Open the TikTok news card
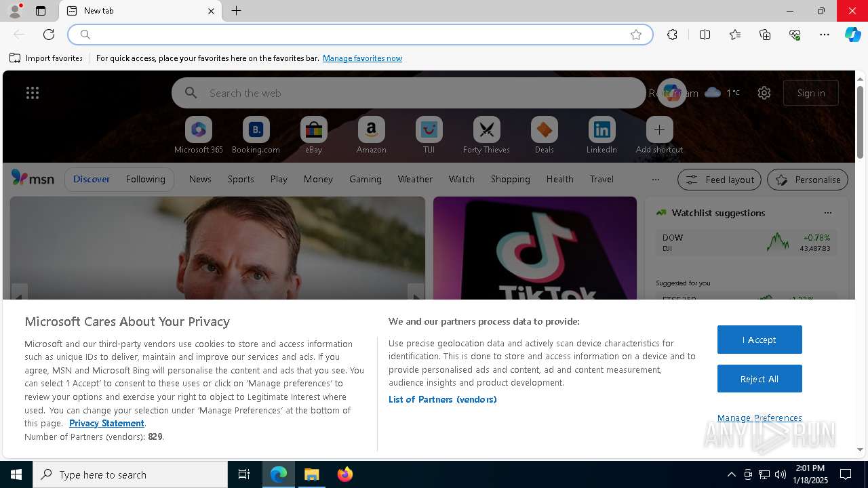 pyautogui.click(x=535, y=248)
